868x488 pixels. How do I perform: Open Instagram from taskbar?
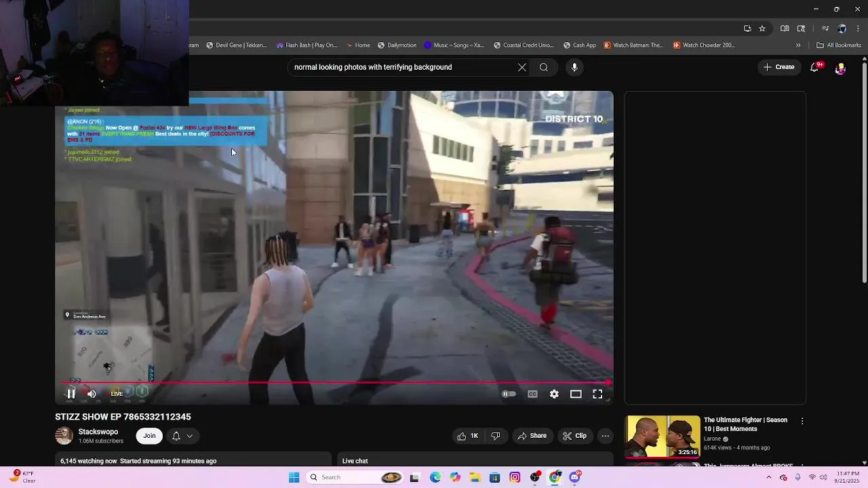point(515,477)
